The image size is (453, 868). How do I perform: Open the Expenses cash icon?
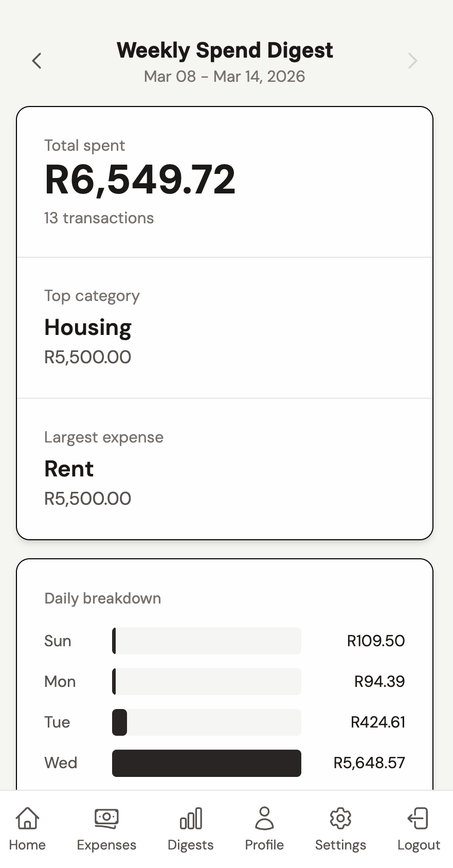pyautogui.click(x=106, y=818)
